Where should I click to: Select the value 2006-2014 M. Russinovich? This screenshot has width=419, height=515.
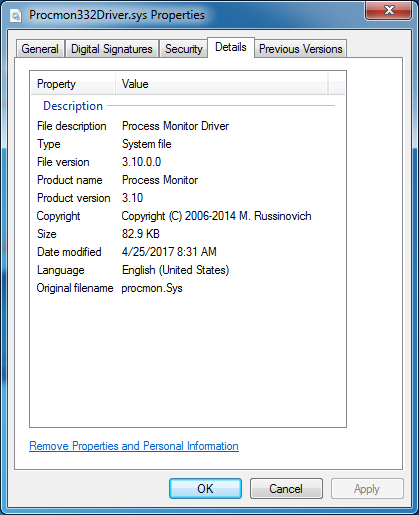click(248, 216)
